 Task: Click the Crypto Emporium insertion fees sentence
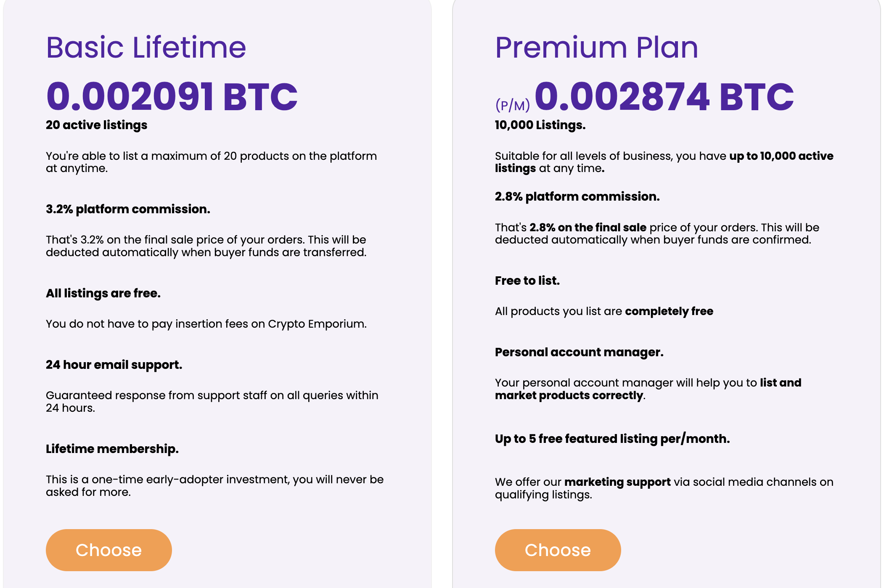[206, 324]
